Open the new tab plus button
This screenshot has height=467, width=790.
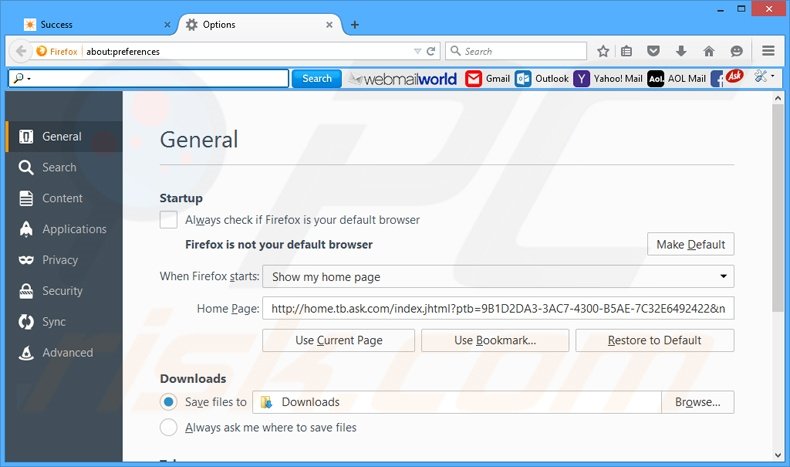coord(355,25)
